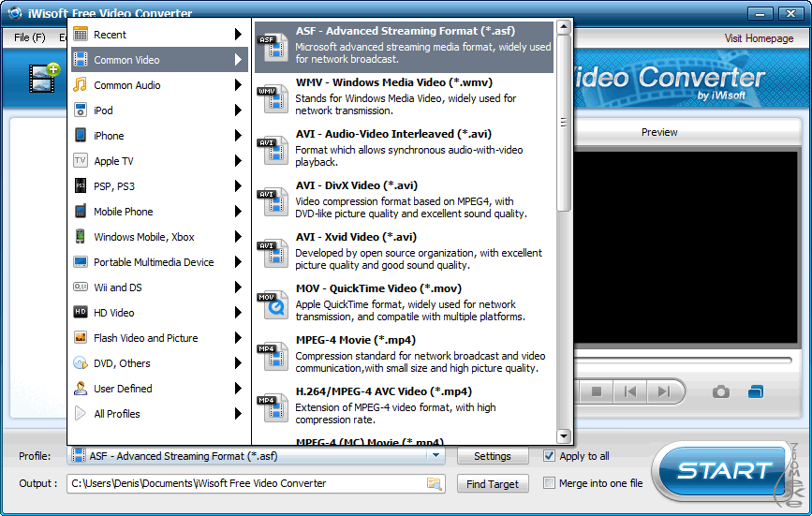Click the Settings button
Viewport: 812px width, 516px height.
tap(493, 456)
